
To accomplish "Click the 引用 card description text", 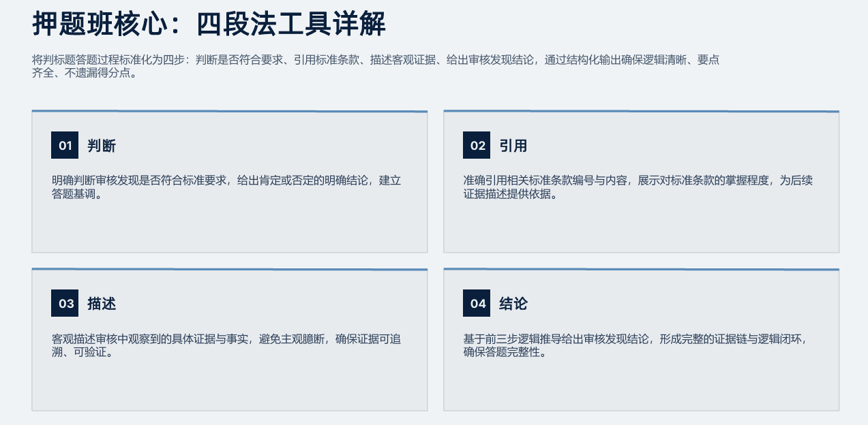I will (638, 187).
